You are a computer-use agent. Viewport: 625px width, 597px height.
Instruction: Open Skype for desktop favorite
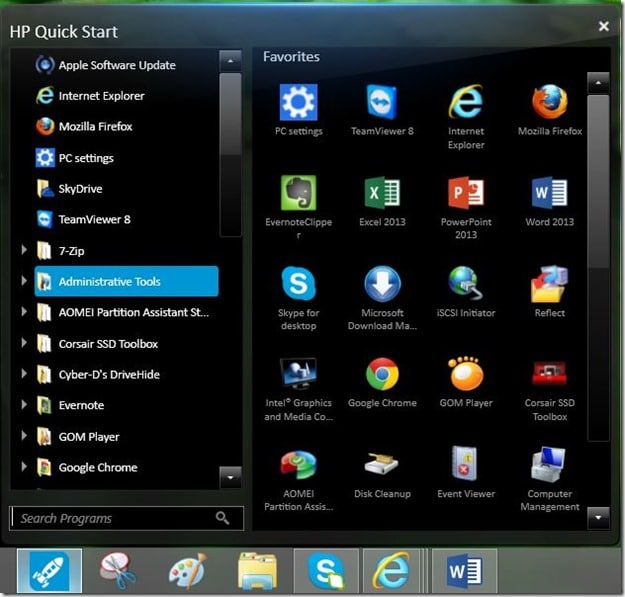tap(299, 283)
